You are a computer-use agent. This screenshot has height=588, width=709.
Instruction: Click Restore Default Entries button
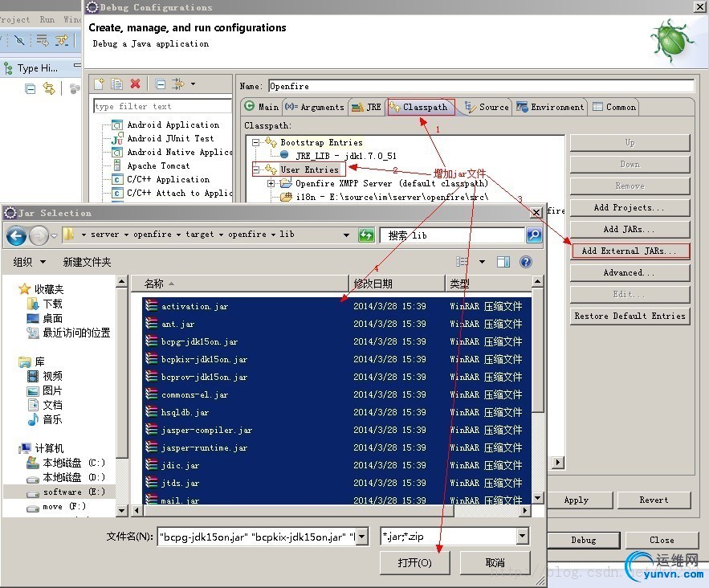click(630, 316)
